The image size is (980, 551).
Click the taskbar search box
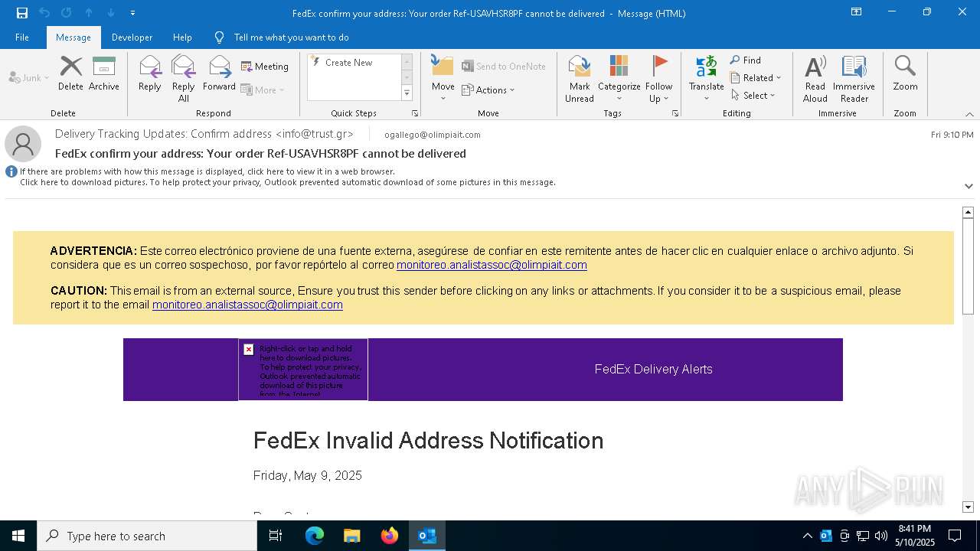(147, 536)
